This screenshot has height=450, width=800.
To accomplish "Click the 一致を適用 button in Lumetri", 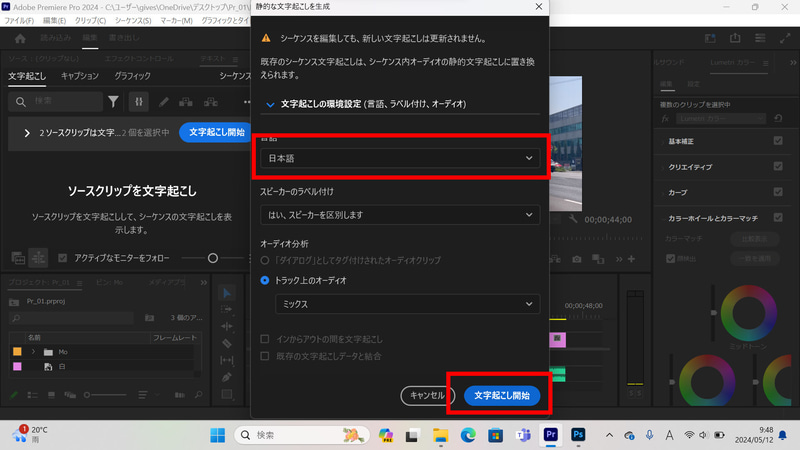I will pyautogui.click(x=754, y=258).
